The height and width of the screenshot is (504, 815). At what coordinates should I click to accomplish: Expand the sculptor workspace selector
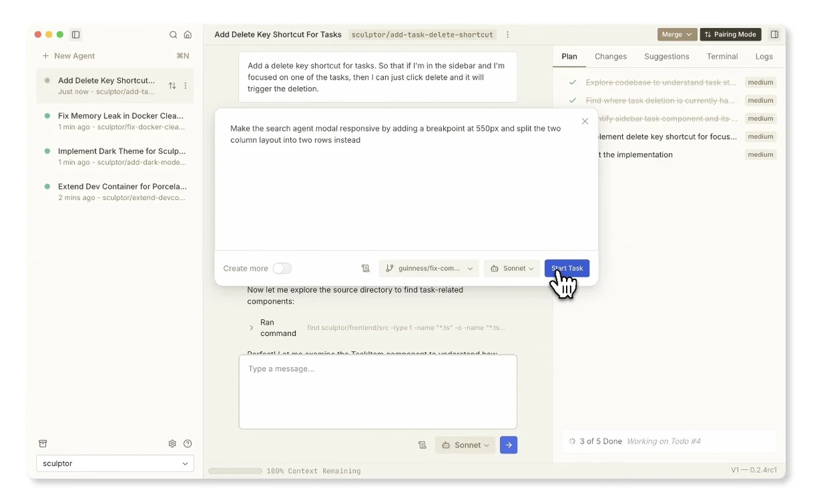(115, 463)
